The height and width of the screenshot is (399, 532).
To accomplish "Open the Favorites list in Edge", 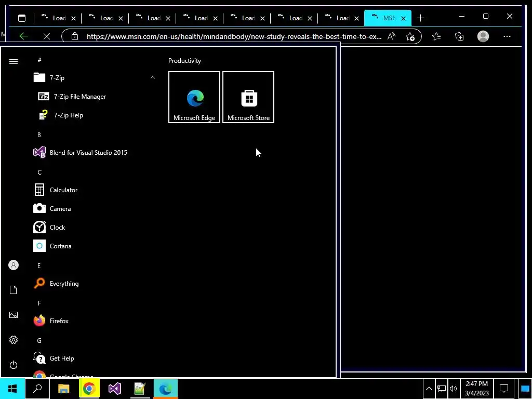I will 436,36.
